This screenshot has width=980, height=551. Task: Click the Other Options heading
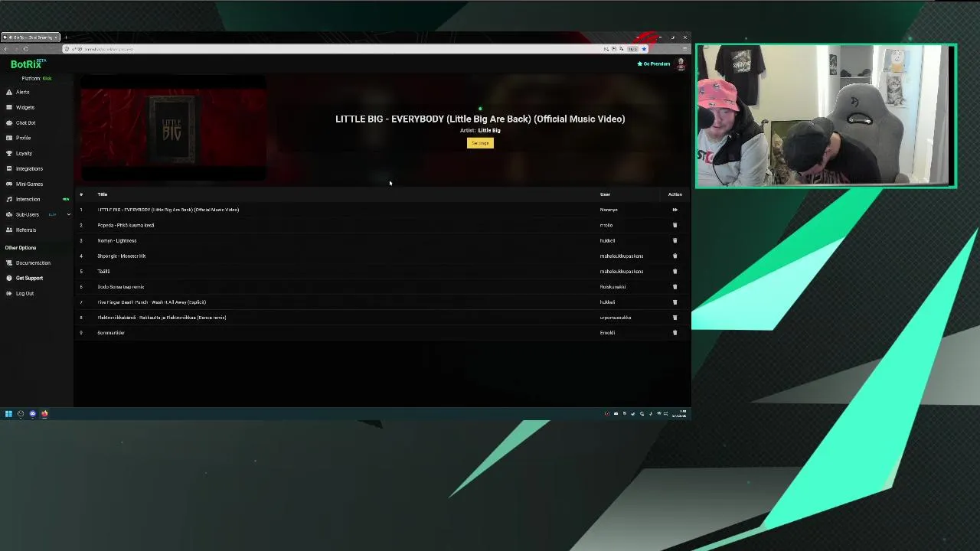click(21, 248)
